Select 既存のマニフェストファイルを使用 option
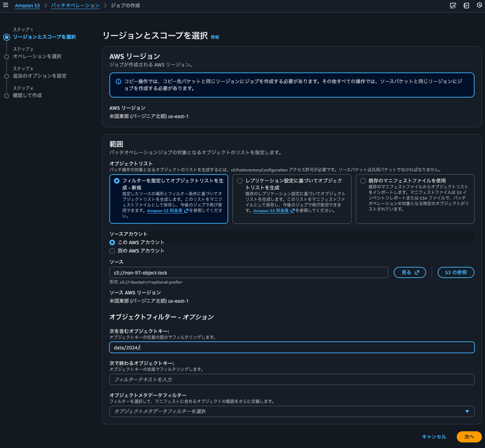 point(363,181)
